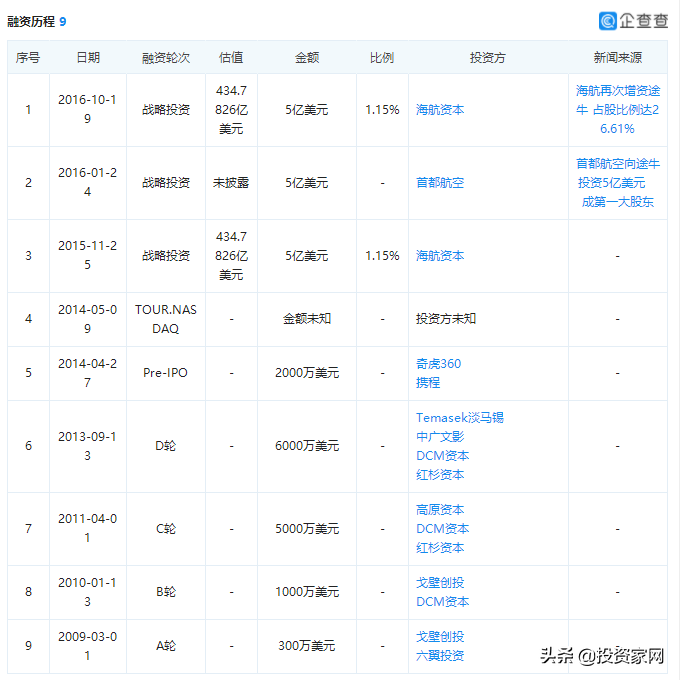
Task: Click the 6000万美元 amount cell
Action: click(307, 446)
